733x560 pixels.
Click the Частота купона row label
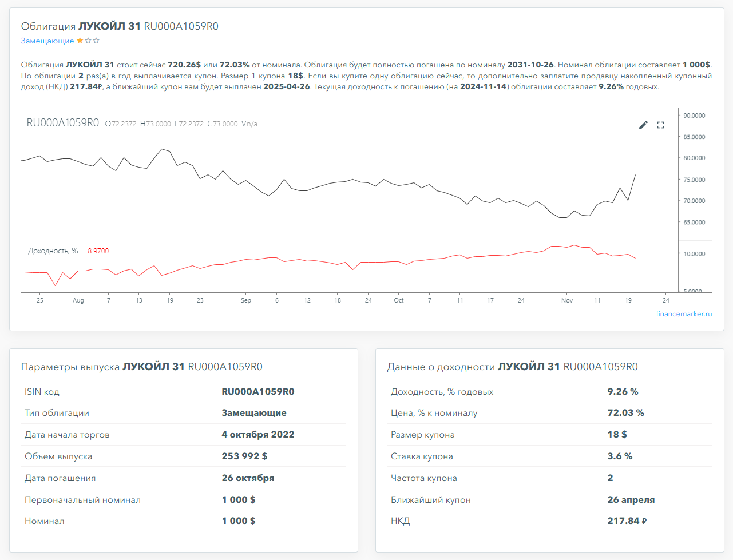(x=424, y=478)
